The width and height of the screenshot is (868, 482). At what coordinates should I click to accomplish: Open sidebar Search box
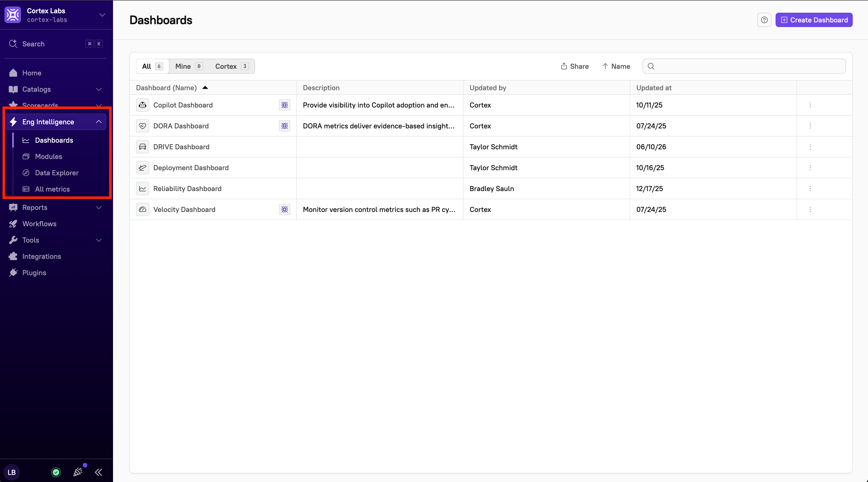coord(55,44)
